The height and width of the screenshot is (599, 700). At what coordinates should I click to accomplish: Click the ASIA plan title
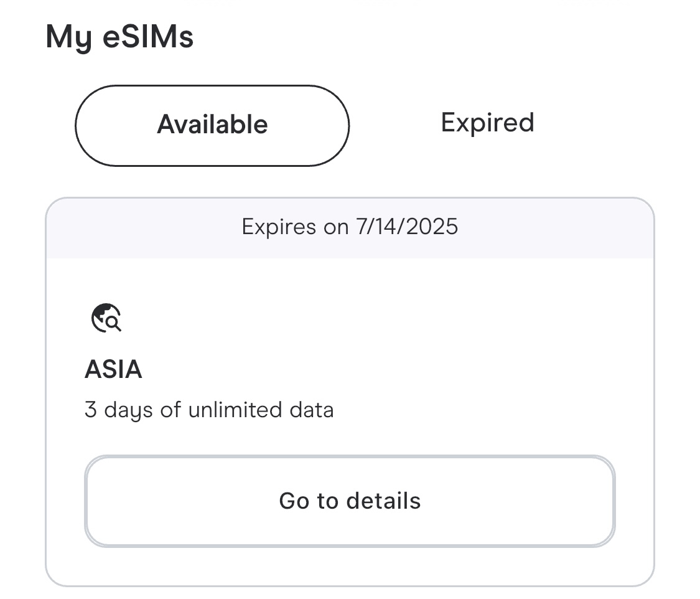coord(113,370)
